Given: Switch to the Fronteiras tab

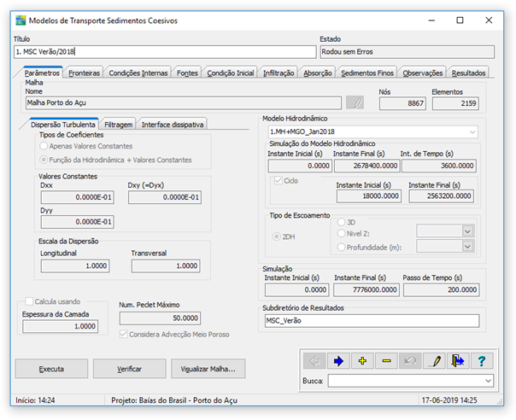Looking at the screenshot, I should coord(85,73).
